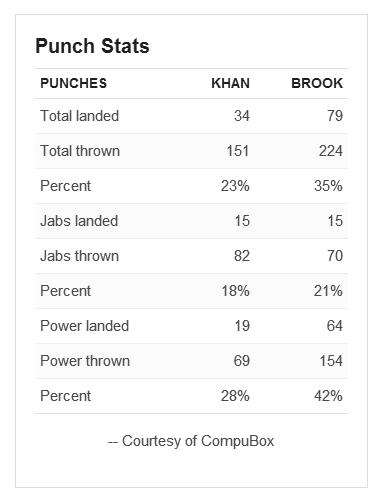The height and width of the screenshot is (493, 384).
Task: Click Brook's 42% power percent value
Action: pyautogui.click(x=328, y=396)
